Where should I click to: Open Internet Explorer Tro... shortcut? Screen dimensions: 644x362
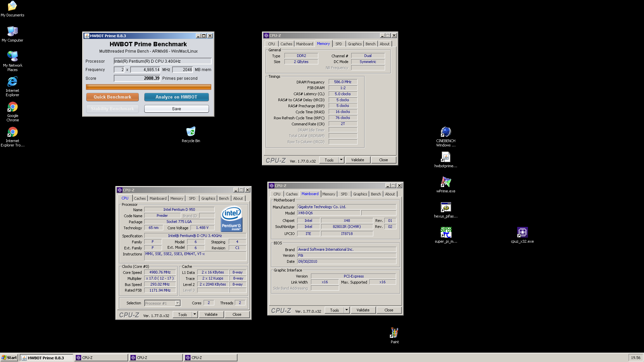(x=12, y=137)
